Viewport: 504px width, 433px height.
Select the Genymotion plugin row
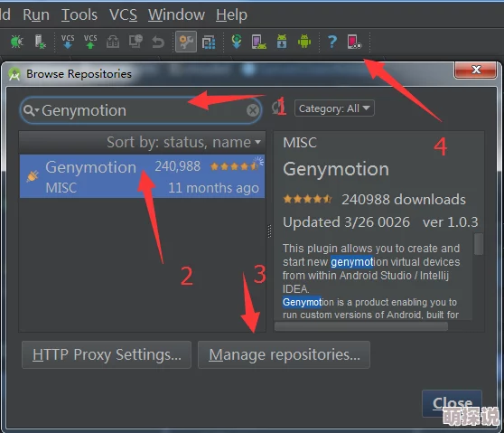[142, 176]
